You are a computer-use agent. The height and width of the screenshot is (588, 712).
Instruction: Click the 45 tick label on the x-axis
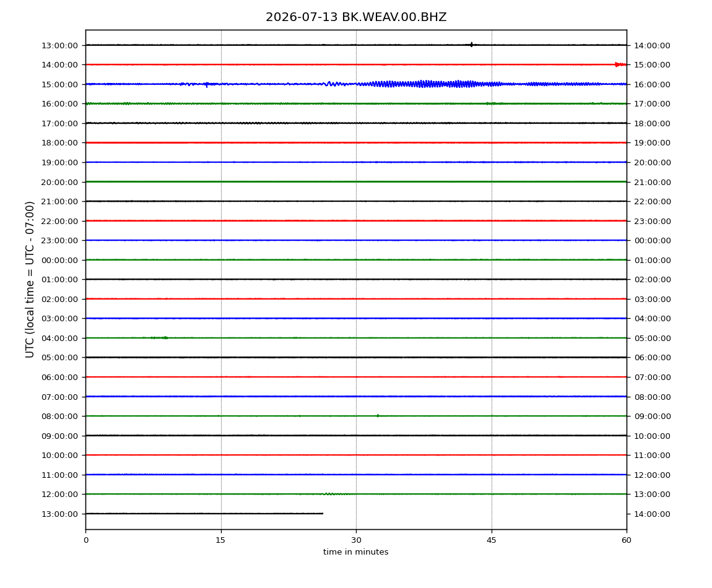pyautogui.click(x=492, y=540)
